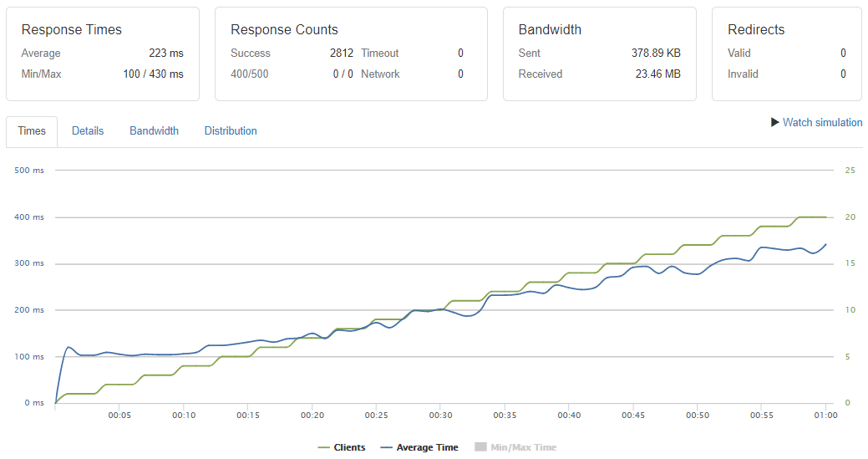Click the gray Min/Max Time square icon

pos(480,448)
